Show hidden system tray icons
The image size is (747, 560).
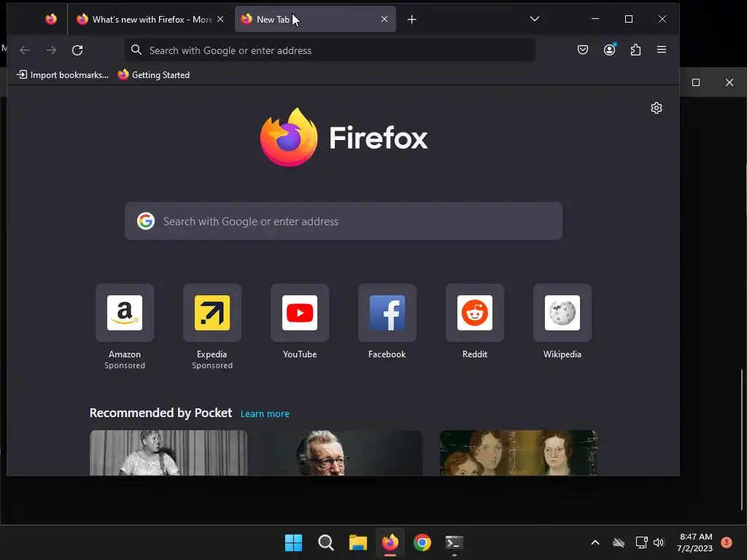click(x=595, y=542)
